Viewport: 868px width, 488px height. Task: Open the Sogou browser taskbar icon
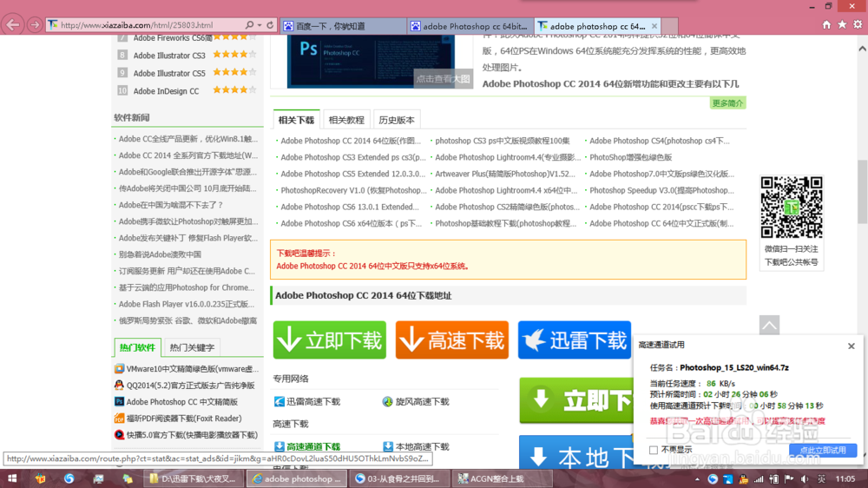(69, 478)
